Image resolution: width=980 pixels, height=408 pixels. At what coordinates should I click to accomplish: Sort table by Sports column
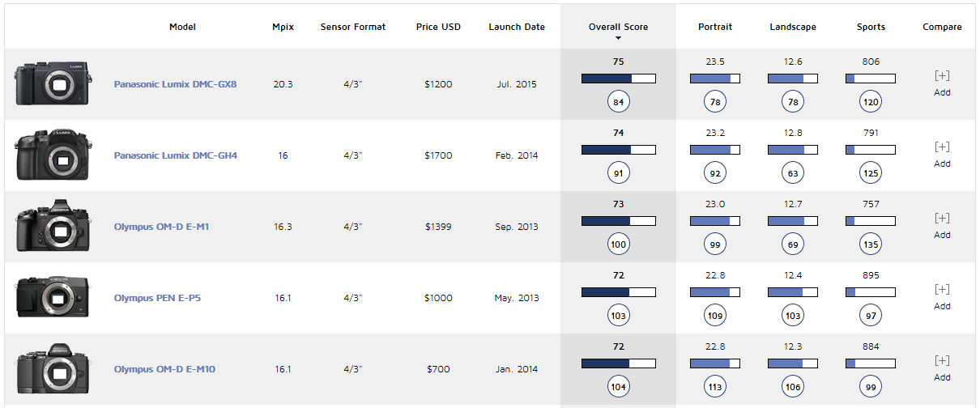[871, 27]
